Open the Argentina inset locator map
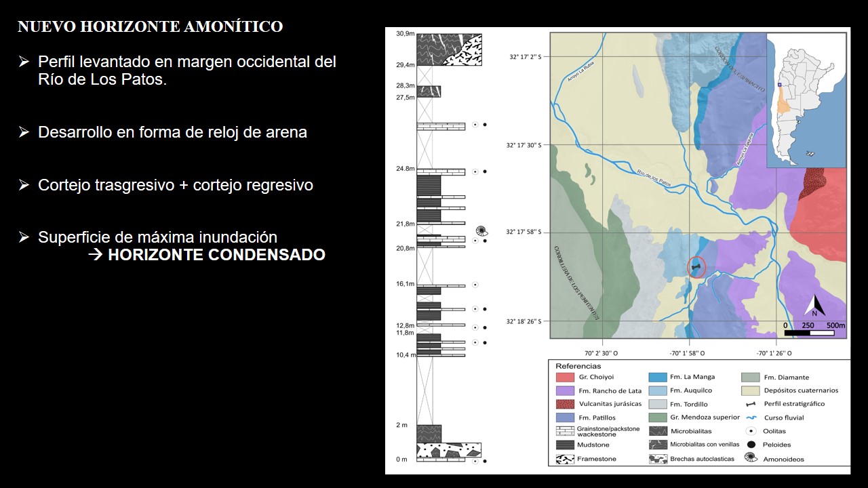Viewport: 868px width, 488px height. click(x=806, y=100)
